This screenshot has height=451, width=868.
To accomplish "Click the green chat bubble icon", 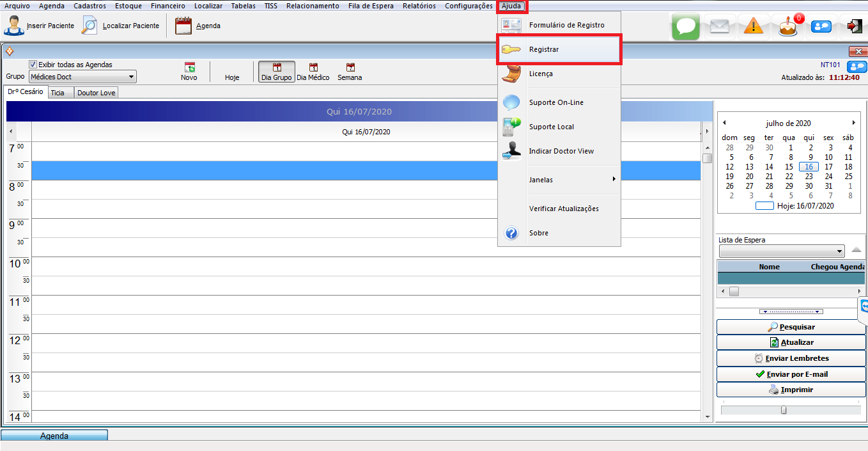I will pos(686,26).
